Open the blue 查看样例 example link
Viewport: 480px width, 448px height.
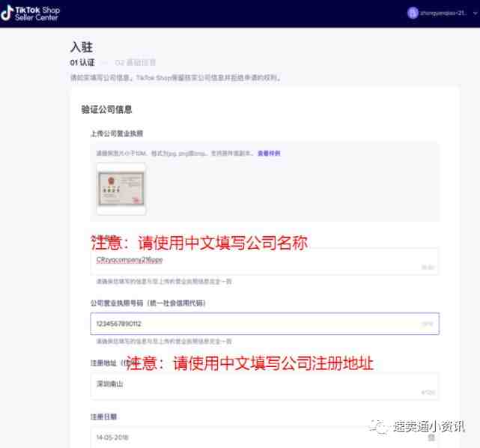tap(269, 153)
